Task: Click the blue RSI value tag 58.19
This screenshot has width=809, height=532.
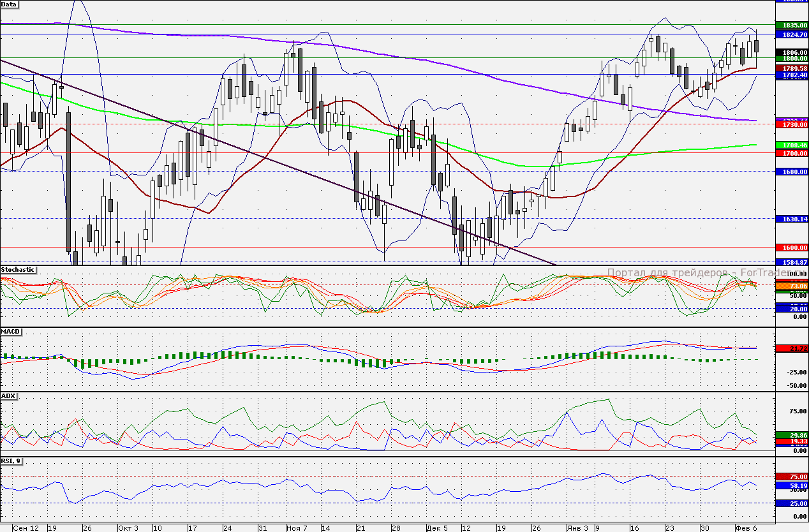Action: (790, 485)
